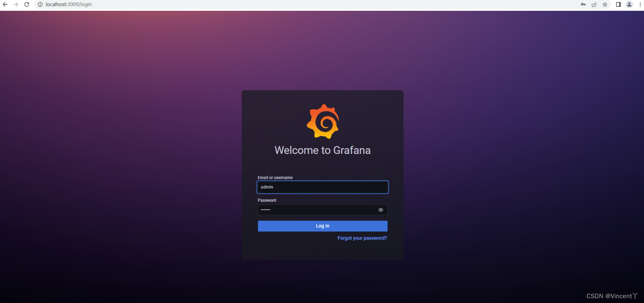
Task: Click the Log in button
Action: [323, 226]
